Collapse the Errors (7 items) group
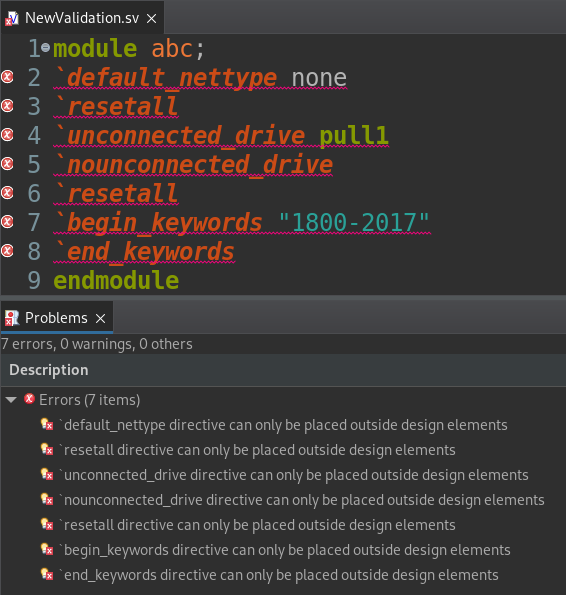566x595 pixels. pyautogui.click(x=11, y=400)
